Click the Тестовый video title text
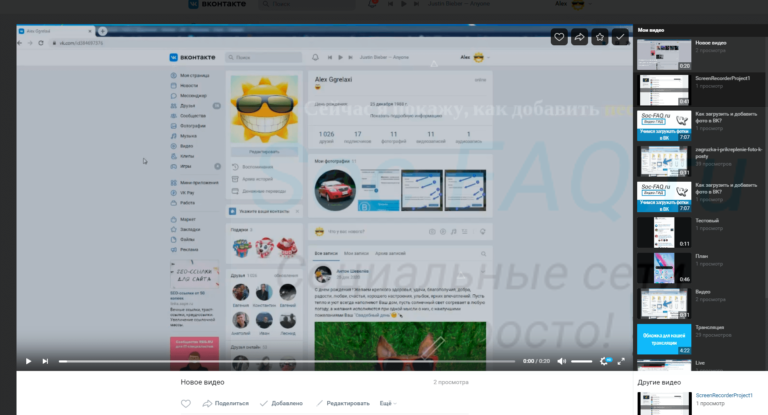The image size is (768, 415). click(x=707, y=220)
